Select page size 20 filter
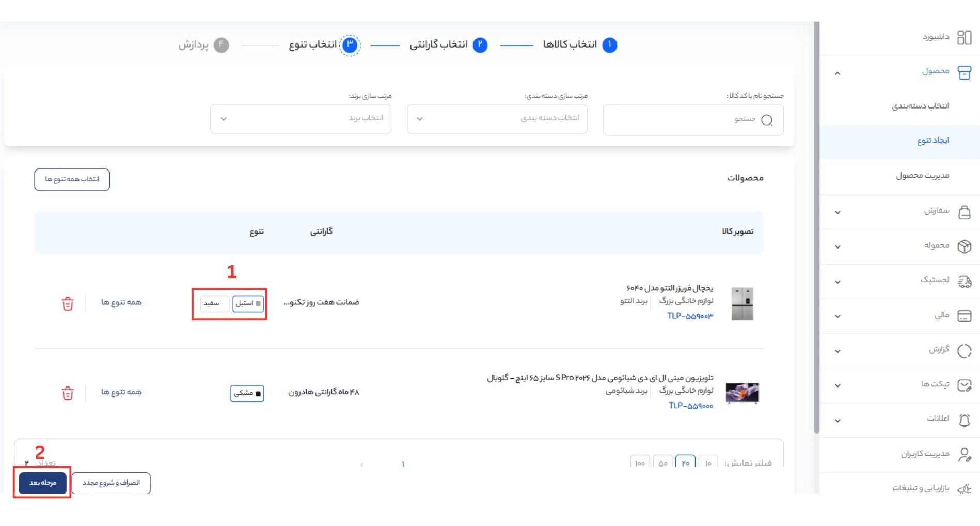Image resolution: width=980 pixels, height=526 pixels. 685,462
